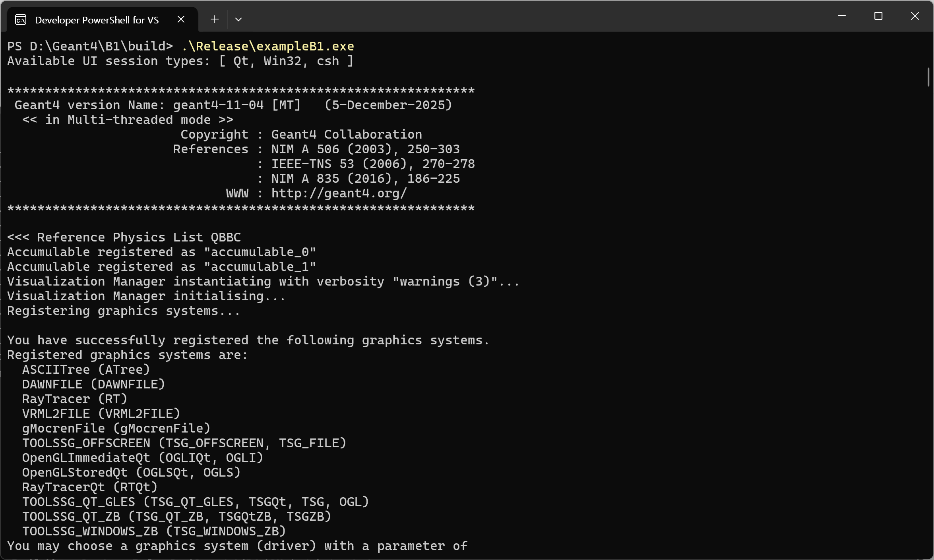934x560 pixels.
Task: Close the Developer PowerShell for VS tab
Action: tap(181, 19)
